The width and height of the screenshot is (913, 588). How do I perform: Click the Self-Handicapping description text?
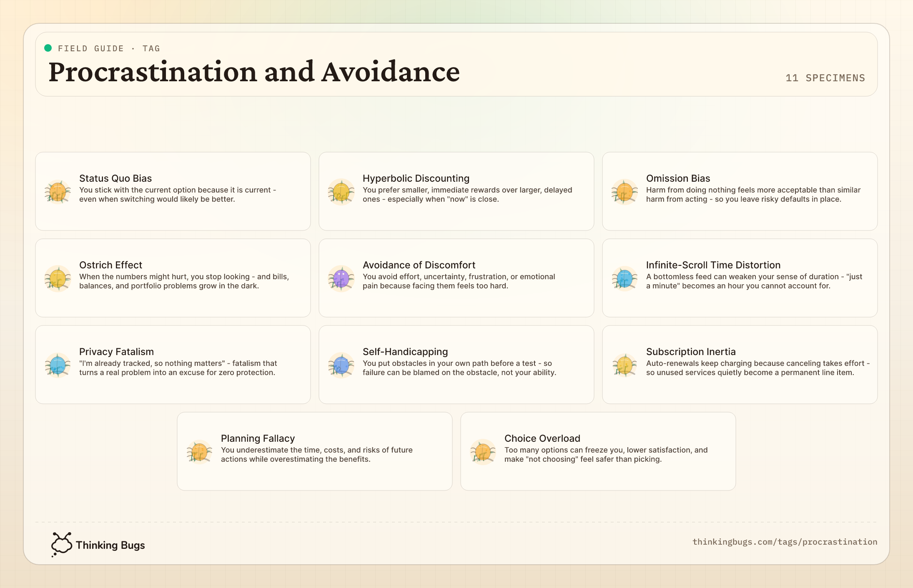click(459, 368)
